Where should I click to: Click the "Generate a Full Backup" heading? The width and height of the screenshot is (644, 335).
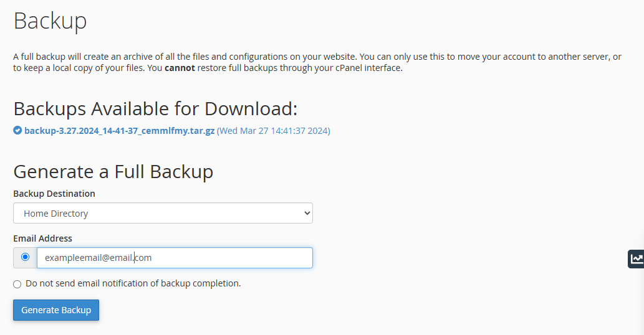click(x=113, y=171)
